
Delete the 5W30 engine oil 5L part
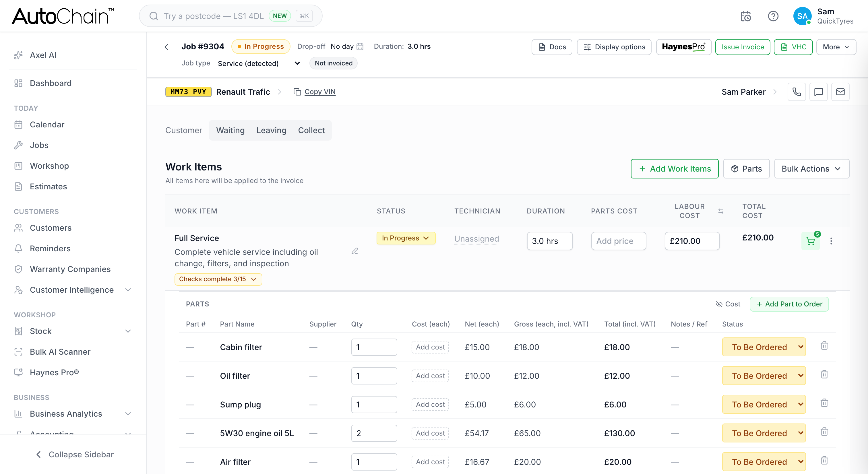(x=824, y=432)
